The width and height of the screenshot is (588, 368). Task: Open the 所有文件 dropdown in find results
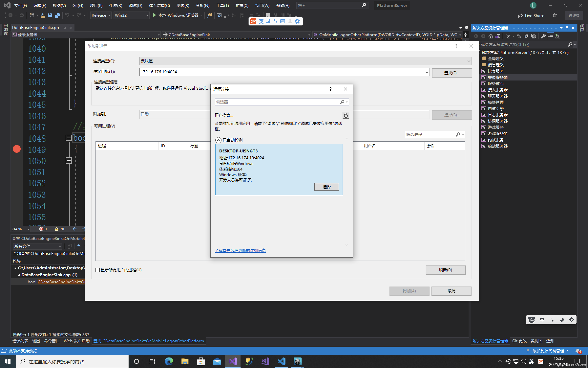[38, 246]
